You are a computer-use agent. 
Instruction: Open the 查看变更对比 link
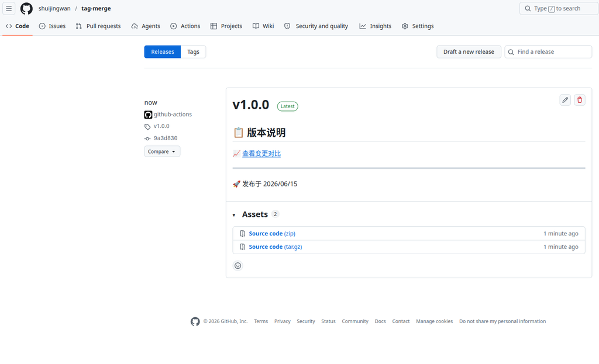(261, 154)
